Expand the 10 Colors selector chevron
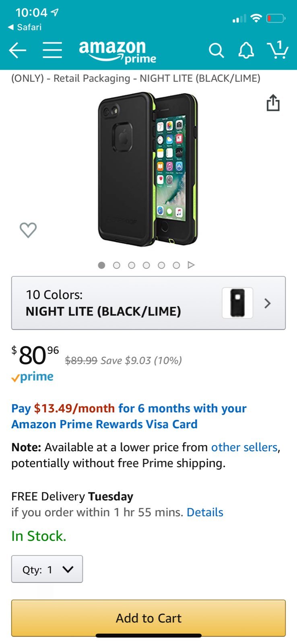 point(268,303)
